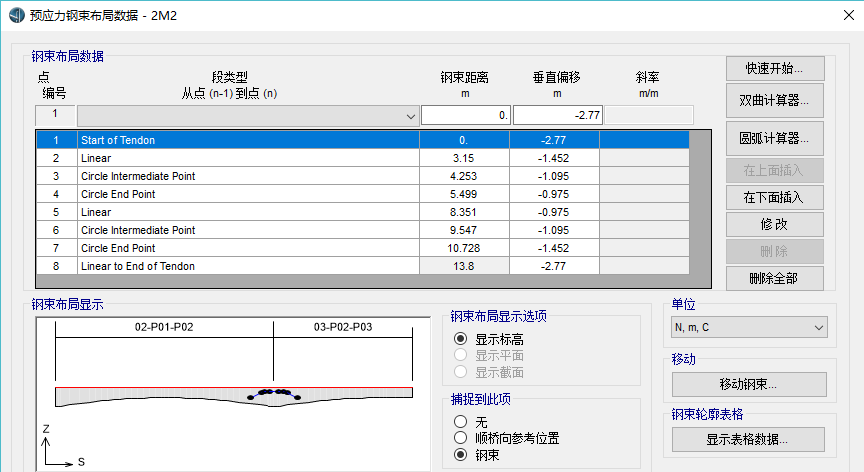The height and width of the screenshot is (472, 864).
Task: Open 显示表格数据 table data
Action: coord(749,439)
